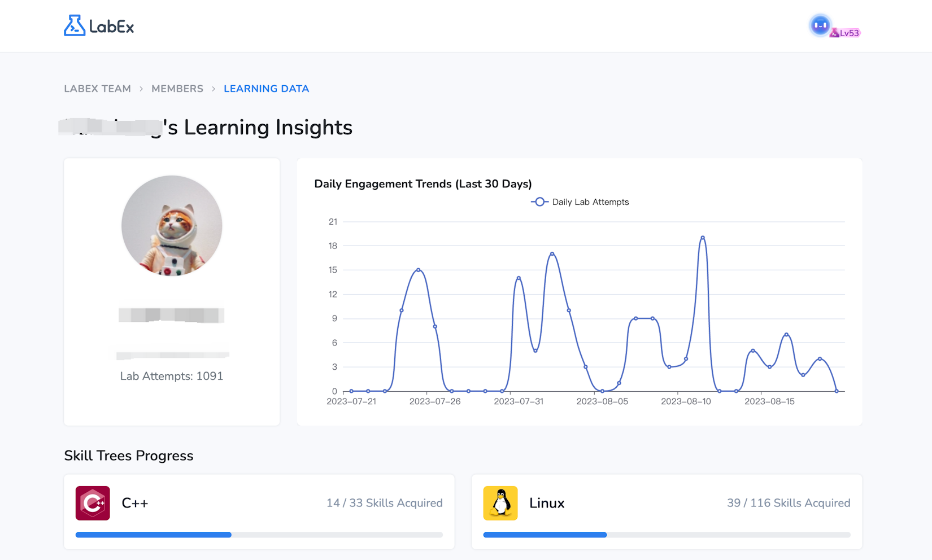Open the MEMBERS breadcrumb link

pyautogui.click(x=177, y=89)
